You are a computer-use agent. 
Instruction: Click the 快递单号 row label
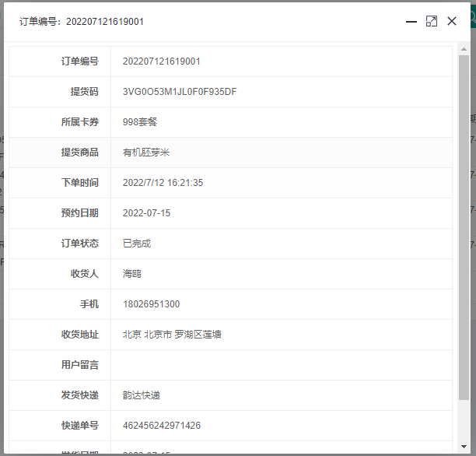(79, 426)
